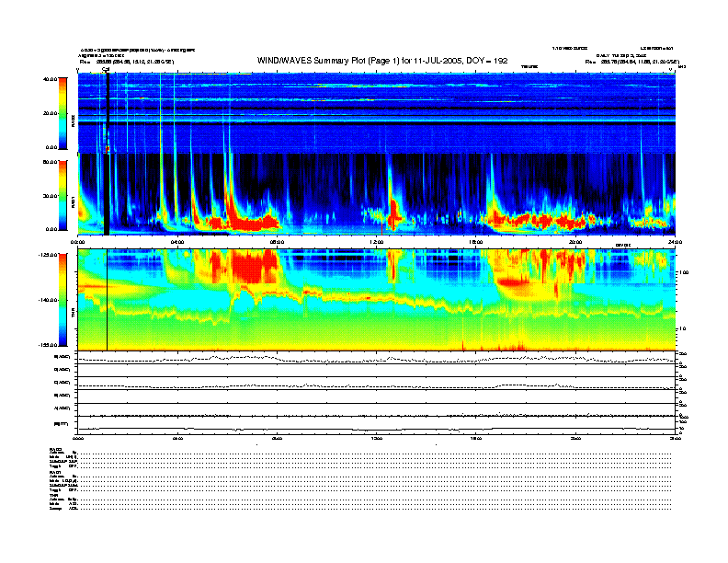Click the 10 tick on TNR right axis

click(682, 329)
